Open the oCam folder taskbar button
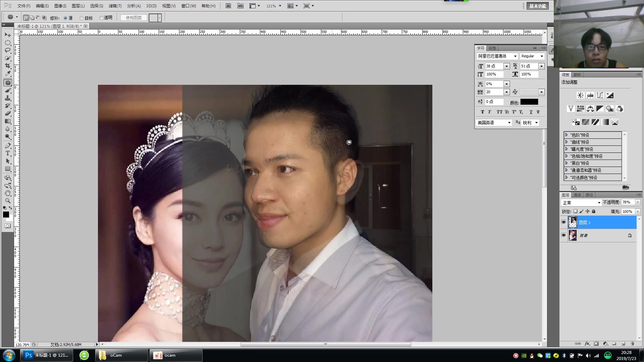644x362 pixels. [122, 355]
